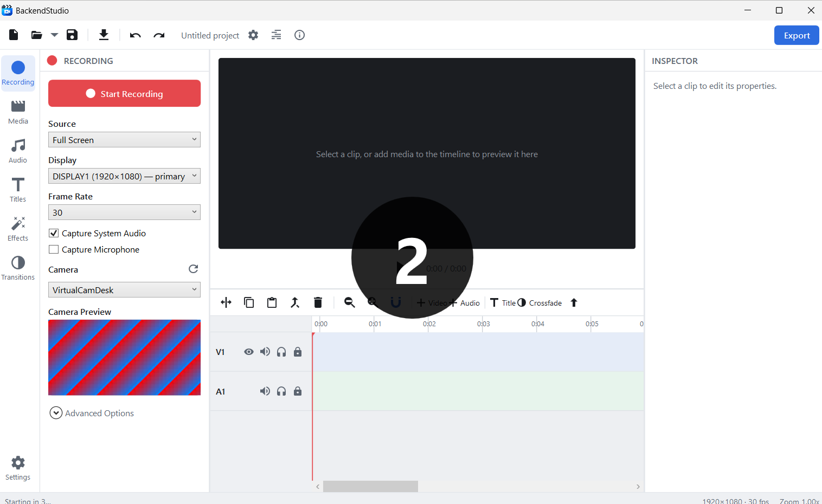822x504 pixels.
Task: Save the project with the floppy disk icon
Action: click(72, 35)
